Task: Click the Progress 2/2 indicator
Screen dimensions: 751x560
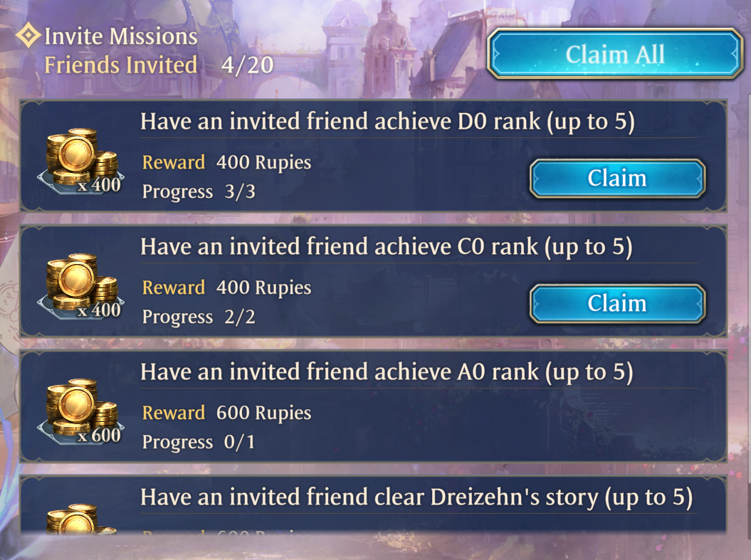Action: tap(199, 317)
